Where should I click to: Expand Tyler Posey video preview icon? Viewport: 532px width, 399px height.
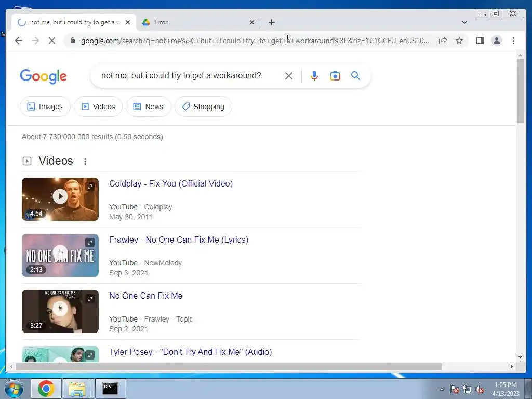coord(90,354)
